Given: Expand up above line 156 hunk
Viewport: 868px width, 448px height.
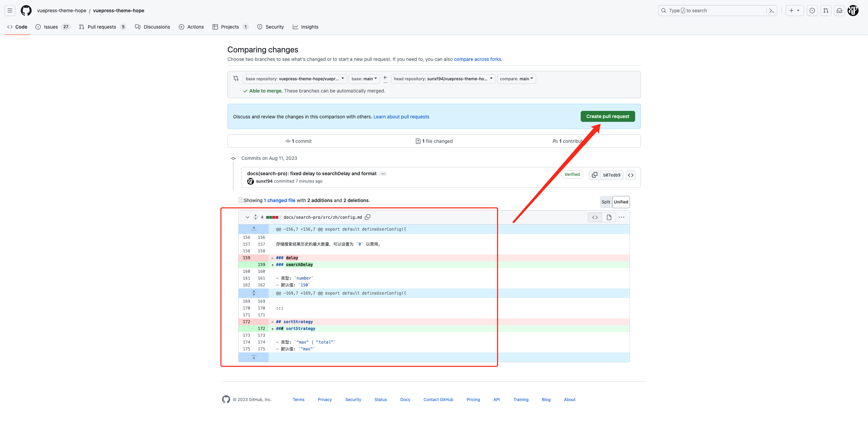Looking at the screenshot, I should (254, 229).
